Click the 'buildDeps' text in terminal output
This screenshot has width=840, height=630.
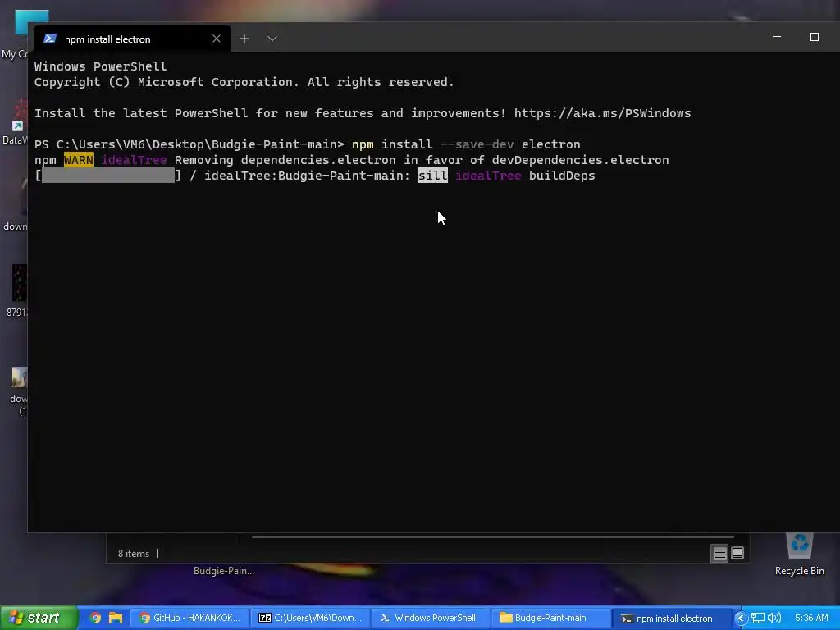coord(562,176)
